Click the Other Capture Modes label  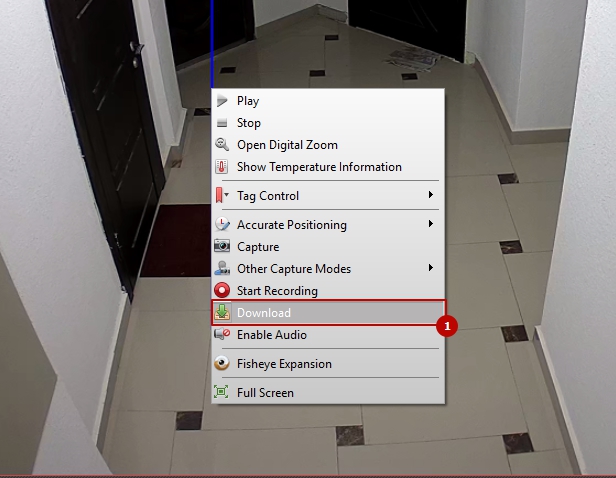point(293,269)
